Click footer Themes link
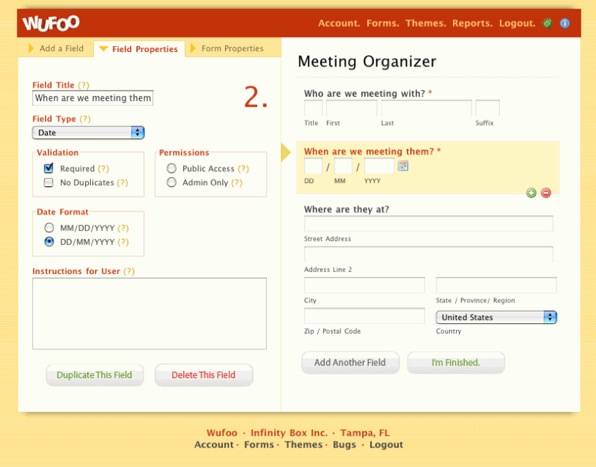Image resolution: width=596 pixels, height=467 pixels. pyautogui.click(x=303, y=445)
